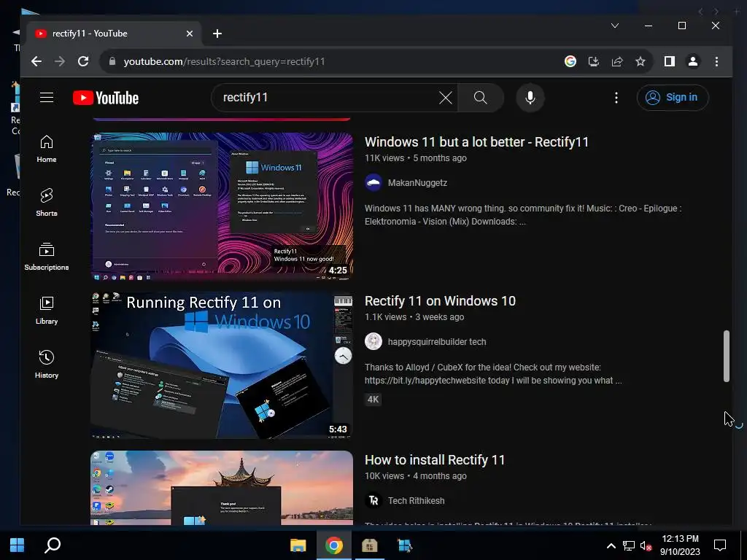The height and width of the screenshot is (560, 747).
Task: Click '1.1K views • 3 weeks ago' text
Action: (414, 317)
